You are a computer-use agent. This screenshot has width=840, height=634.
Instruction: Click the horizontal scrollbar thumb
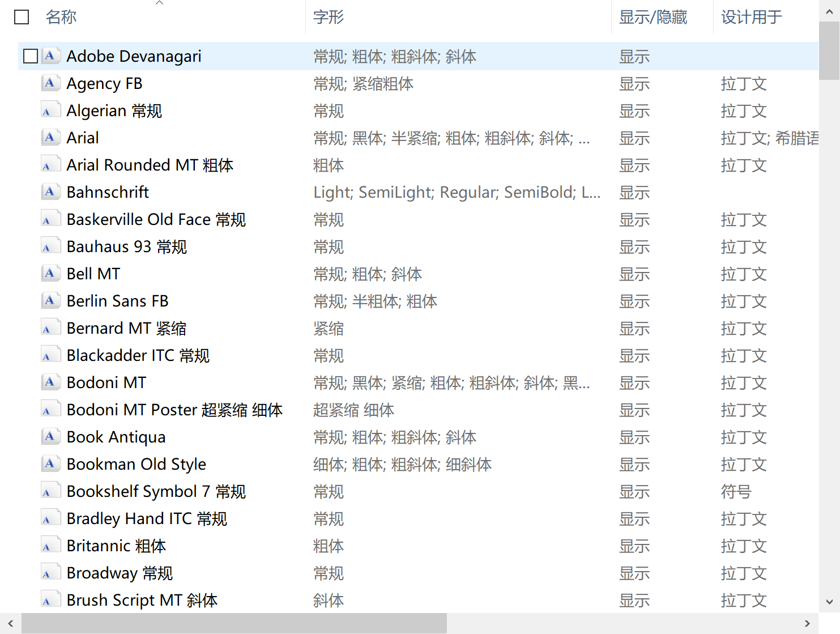[234, 623]
